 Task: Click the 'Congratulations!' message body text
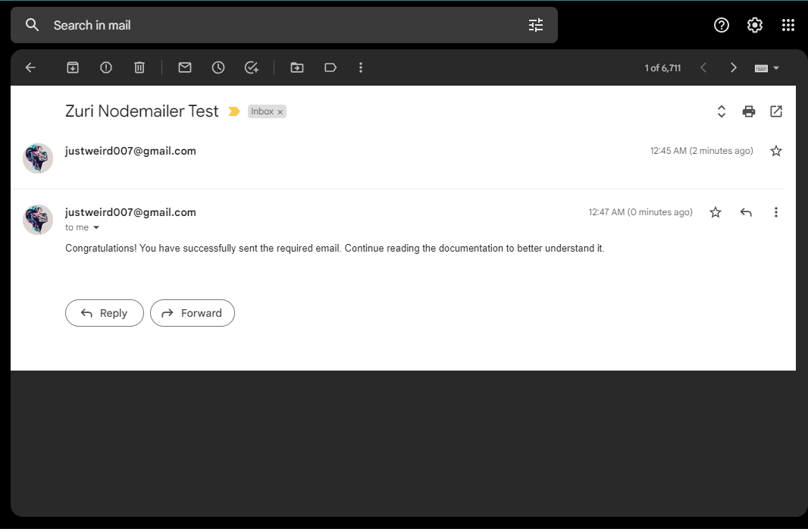tap(335, 249)
